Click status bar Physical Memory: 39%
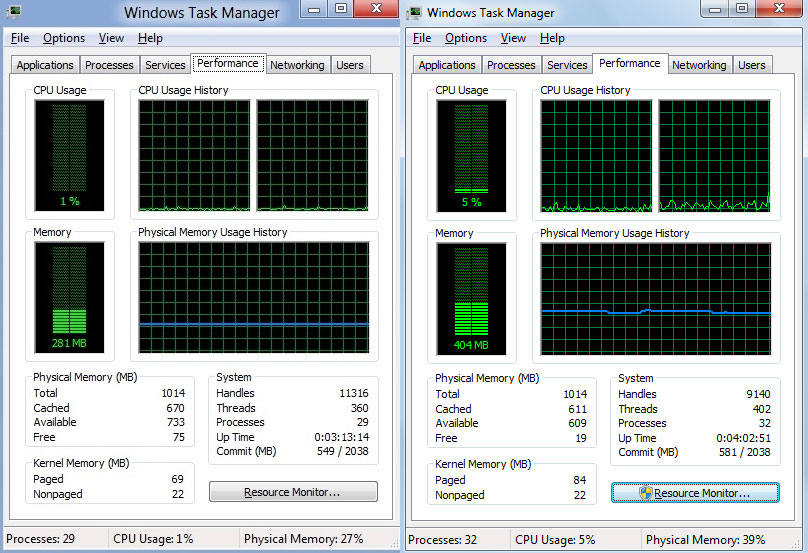The image size is (808, 553). (705, 540)
